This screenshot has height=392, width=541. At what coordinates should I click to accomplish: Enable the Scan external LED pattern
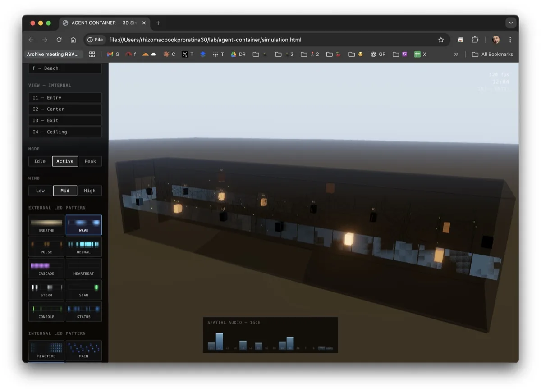(x=84, y=290)
